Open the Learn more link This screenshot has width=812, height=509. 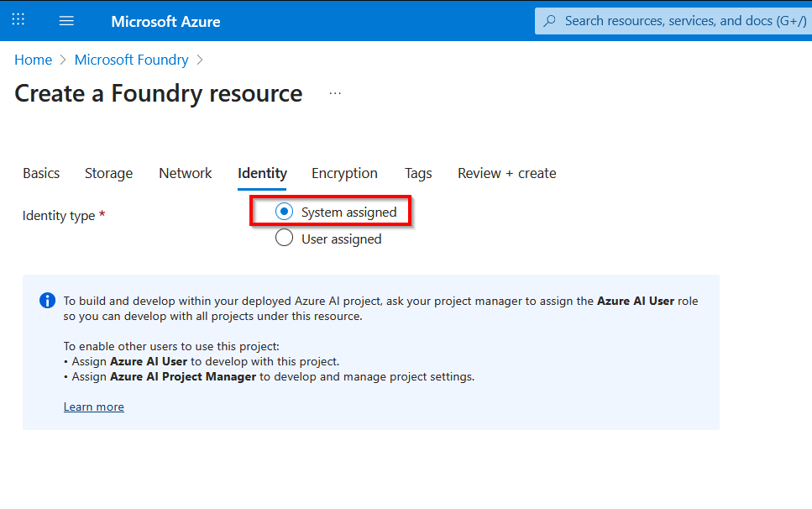click(94, 407)
